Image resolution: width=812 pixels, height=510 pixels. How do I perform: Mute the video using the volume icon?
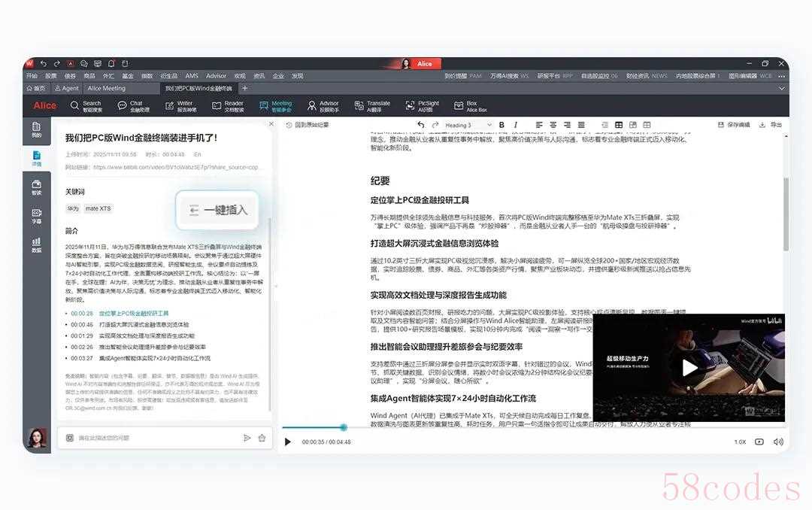click(x=778, y=442)
